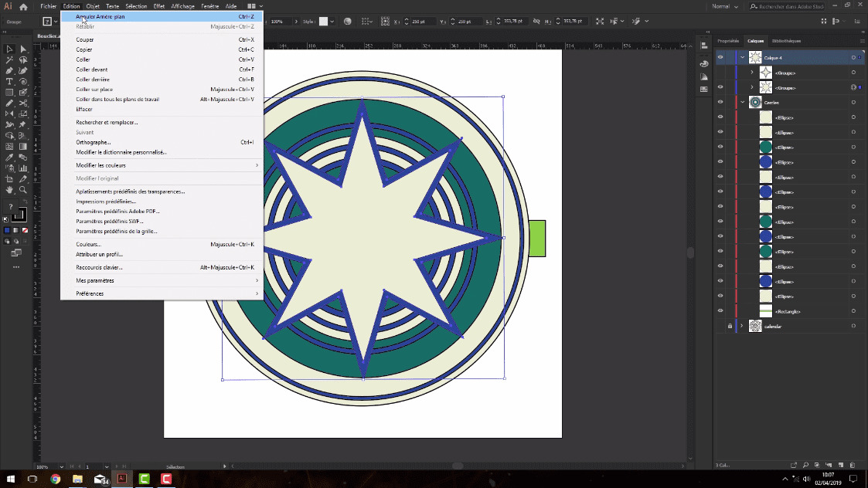
Task: Select the Gradient tool
Action: (22, 147)
